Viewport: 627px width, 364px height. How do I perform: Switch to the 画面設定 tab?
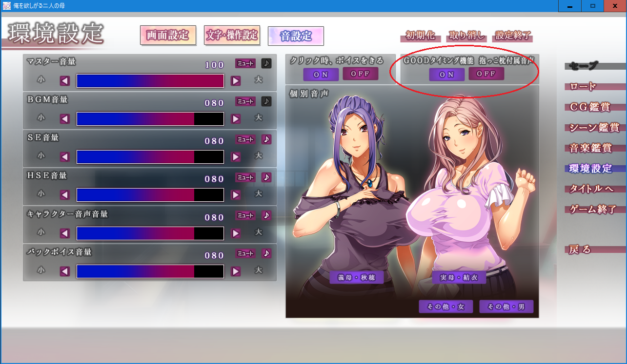168,35
